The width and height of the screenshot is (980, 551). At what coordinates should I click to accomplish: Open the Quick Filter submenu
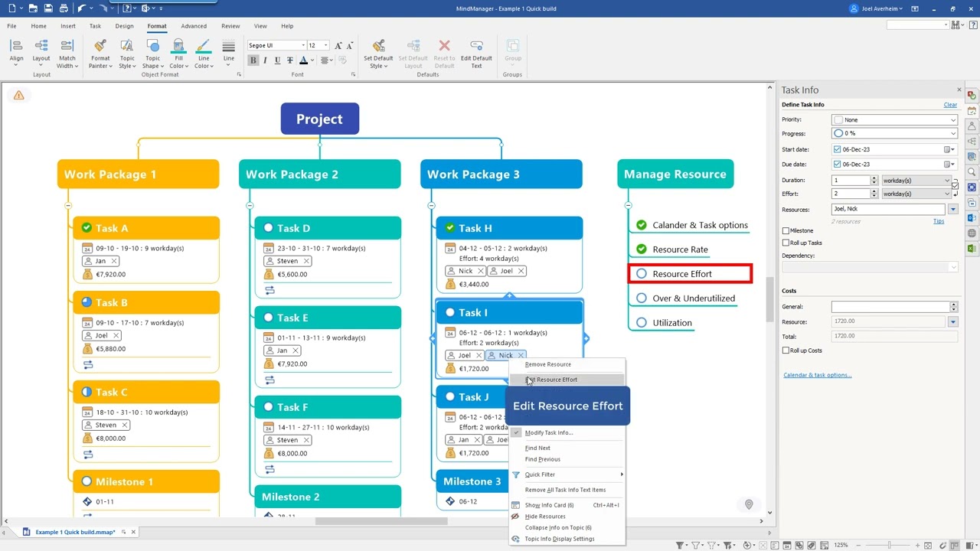567,474
